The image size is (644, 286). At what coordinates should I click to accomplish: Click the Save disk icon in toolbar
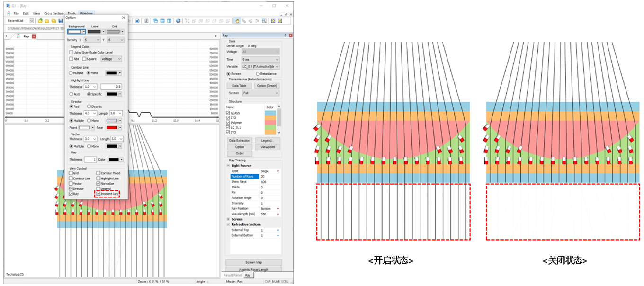pos(61,21)
